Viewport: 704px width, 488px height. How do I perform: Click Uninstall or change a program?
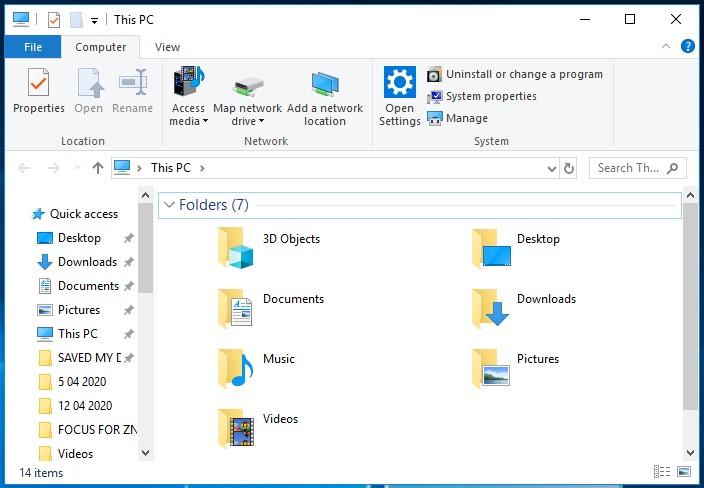(515, 74)
